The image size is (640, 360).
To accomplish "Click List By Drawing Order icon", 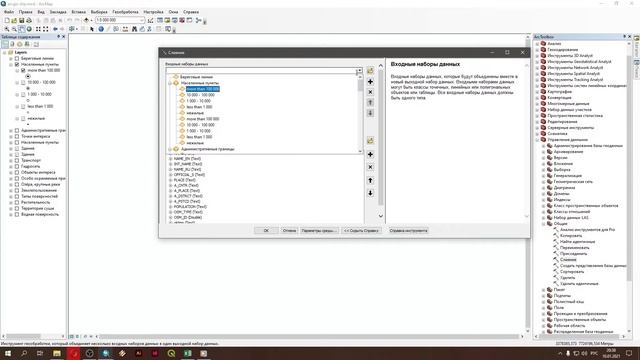I will click(x=5, y=44).
